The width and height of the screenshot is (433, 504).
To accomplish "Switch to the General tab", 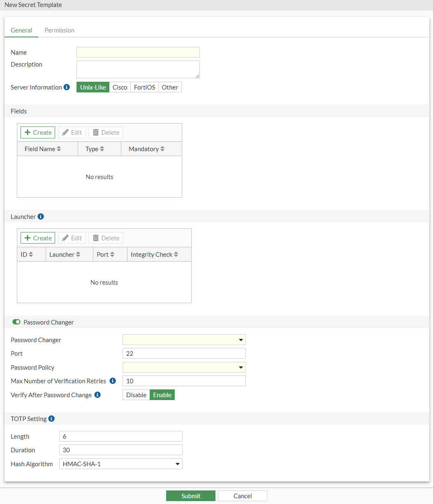I will click(x=21, y=30).
